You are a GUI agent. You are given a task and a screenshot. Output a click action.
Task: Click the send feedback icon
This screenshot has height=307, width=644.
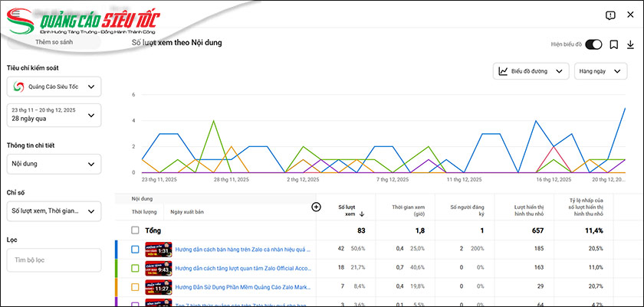[610, 15]
